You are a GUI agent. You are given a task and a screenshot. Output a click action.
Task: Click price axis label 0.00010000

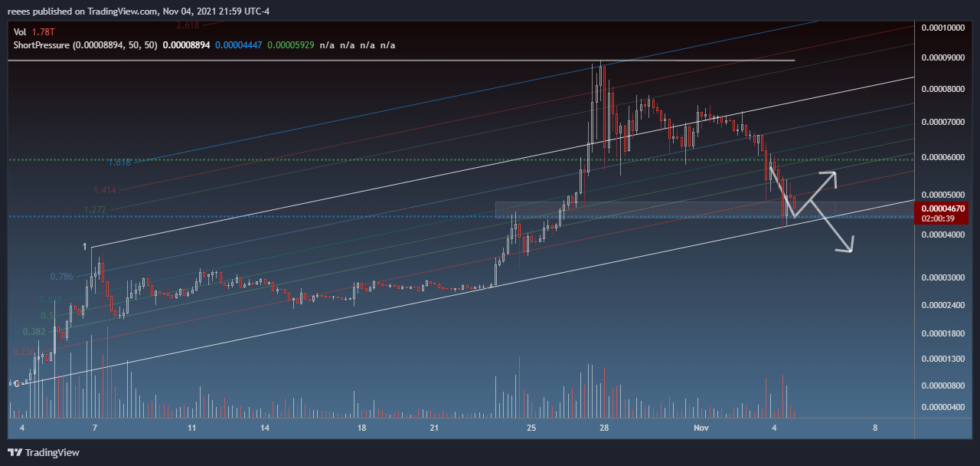(x=943, y=28)
